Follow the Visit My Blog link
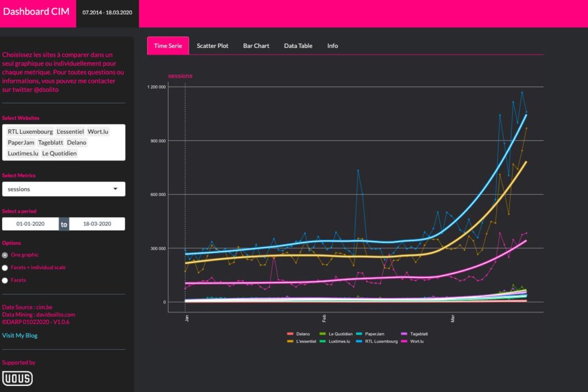Screen dimensions: 588x392 pyautogui.click(x=20, y=336)
